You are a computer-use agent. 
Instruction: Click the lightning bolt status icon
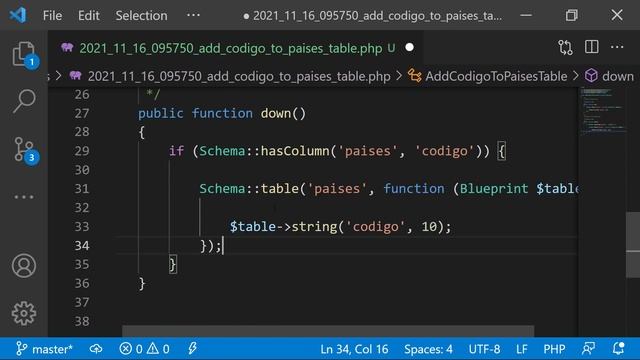click(192, 349)
